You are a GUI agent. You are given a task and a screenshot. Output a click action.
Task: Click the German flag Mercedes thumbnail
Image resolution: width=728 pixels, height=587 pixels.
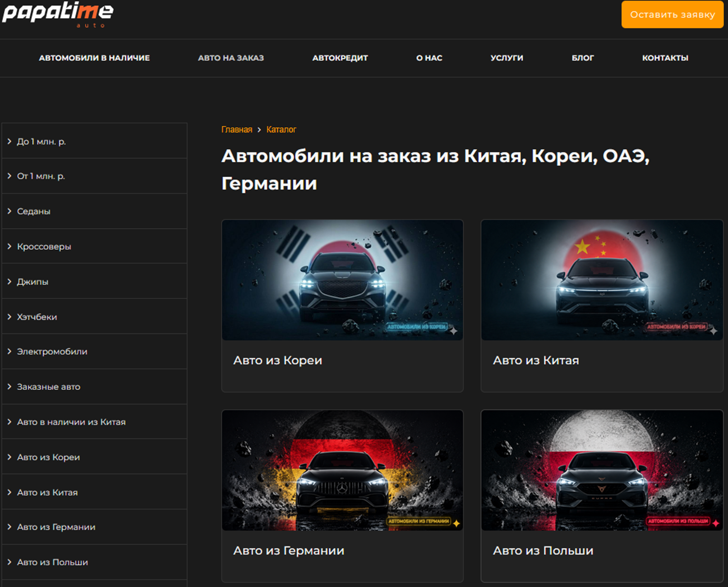tap(342, 470)
